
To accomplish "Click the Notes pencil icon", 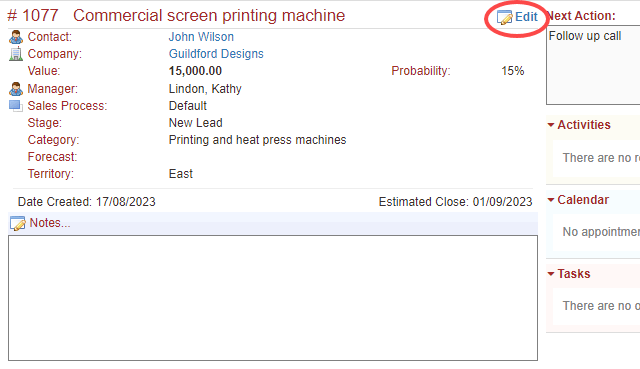I will pos(18,223).
